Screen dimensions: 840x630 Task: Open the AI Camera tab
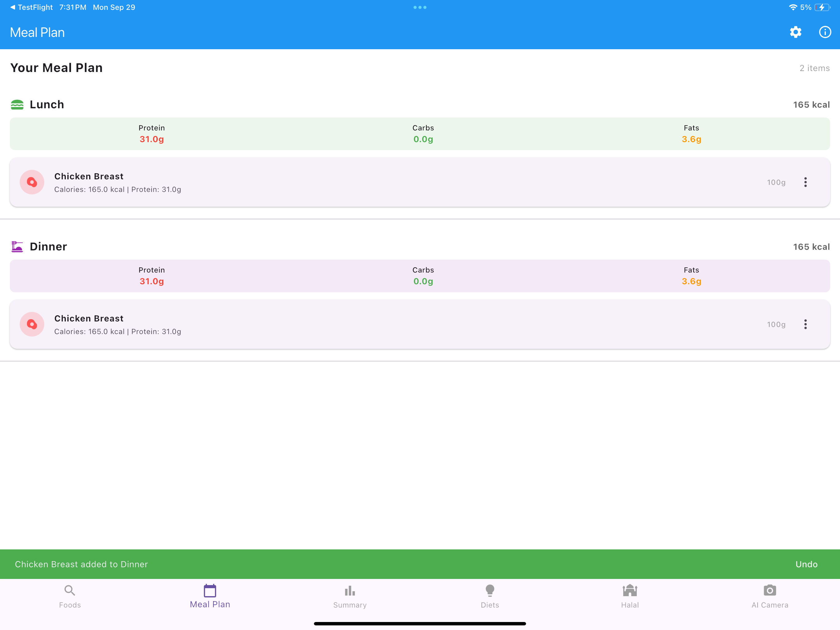coord(770,596)
